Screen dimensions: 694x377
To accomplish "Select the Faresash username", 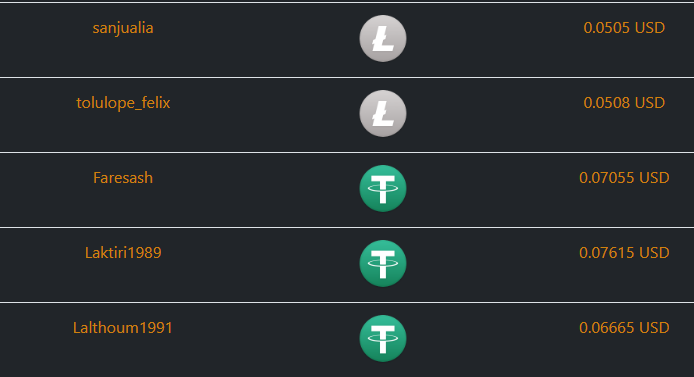I will pyautogui.click(x=123, y=178).
